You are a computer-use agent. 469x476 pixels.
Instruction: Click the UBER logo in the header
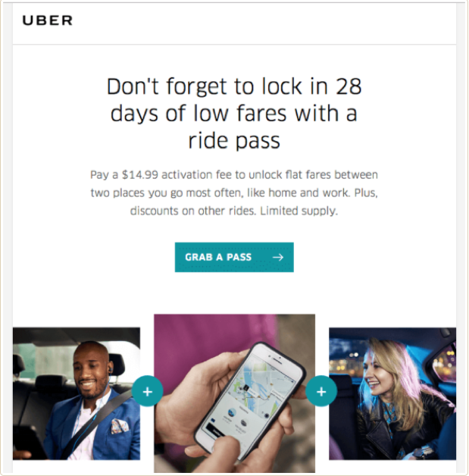48,20
